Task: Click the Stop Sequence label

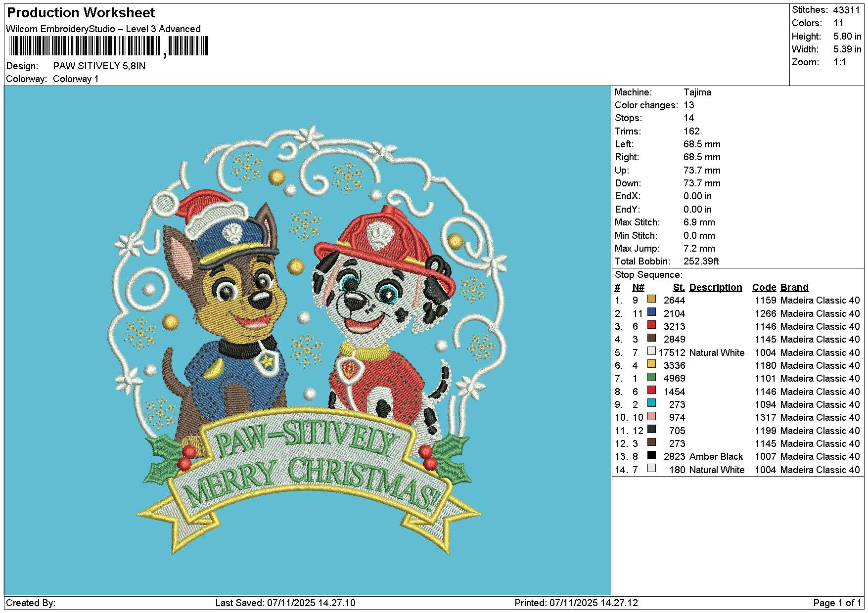Action: click(x=648, y=275)
